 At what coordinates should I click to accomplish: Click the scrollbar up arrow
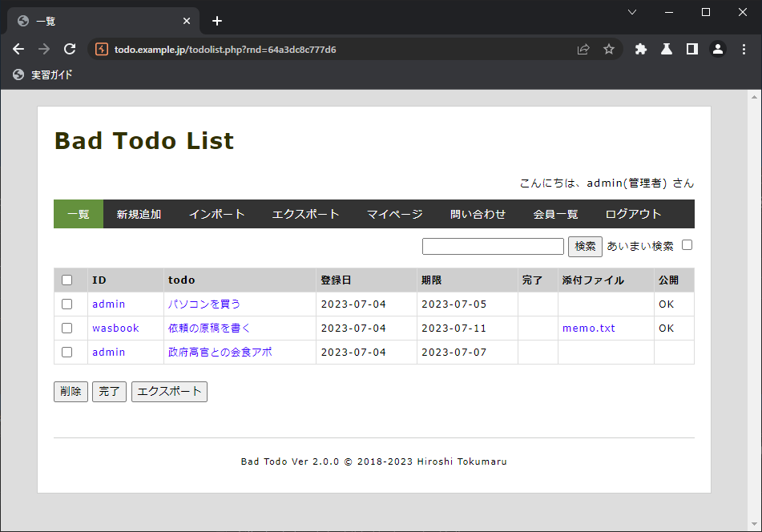click(x=754, y=97)
